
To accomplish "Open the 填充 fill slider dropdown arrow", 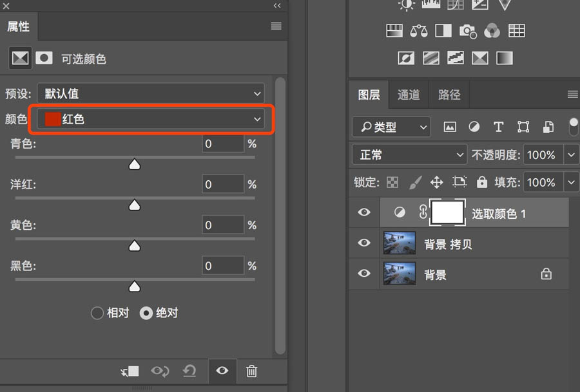I will [x=572, y=182].
